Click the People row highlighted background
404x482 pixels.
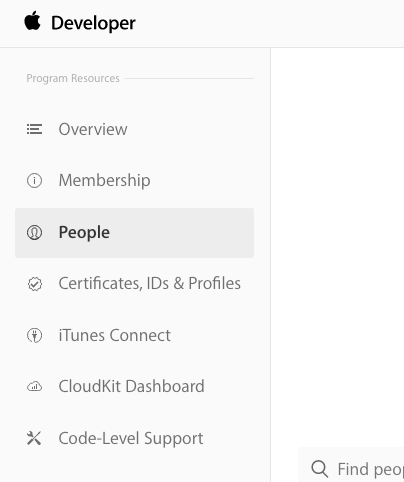coord(134,233)
